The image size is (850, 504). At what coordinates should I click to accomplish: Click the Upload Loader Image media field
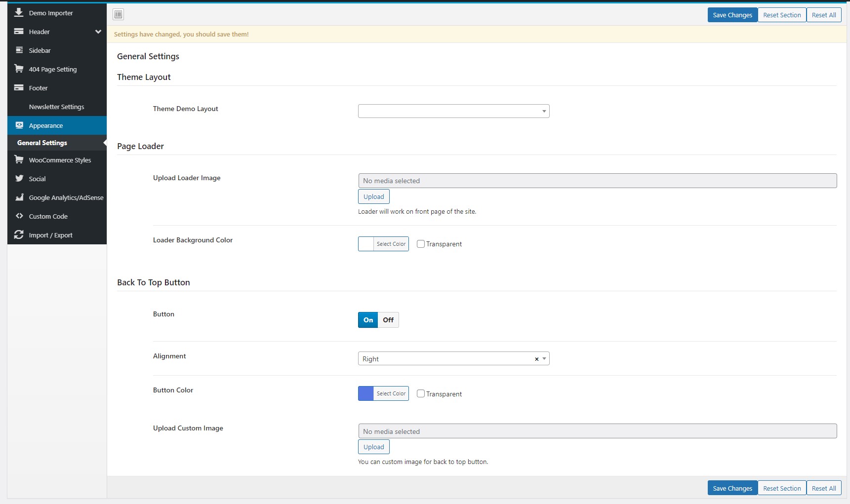pos(598,181)
